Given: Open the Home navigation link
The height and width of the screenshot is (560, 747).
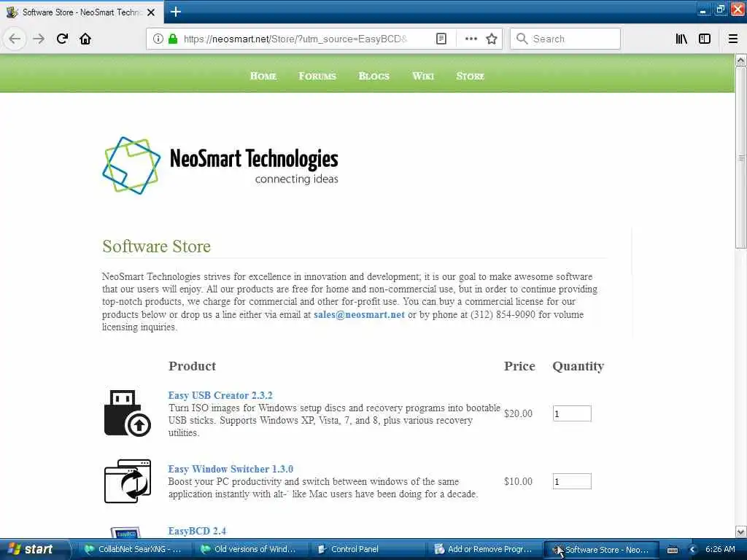Looking at the screenshot, I should click(263, 76).
